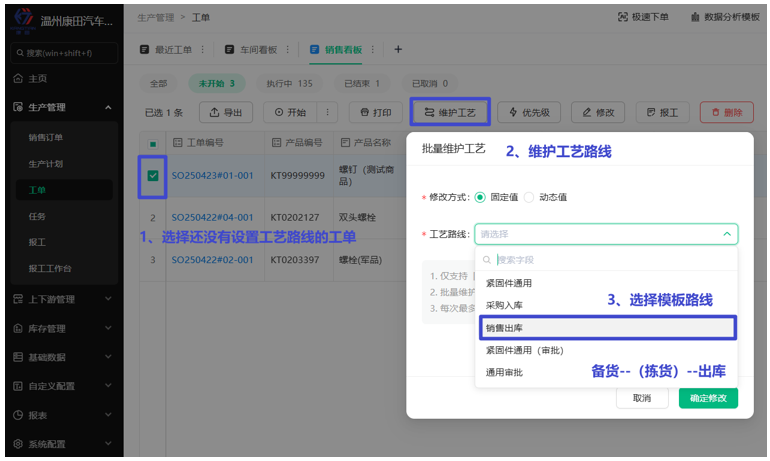Add a new tab with plus icon
770x461 pixels.
[x=397, y=49]
